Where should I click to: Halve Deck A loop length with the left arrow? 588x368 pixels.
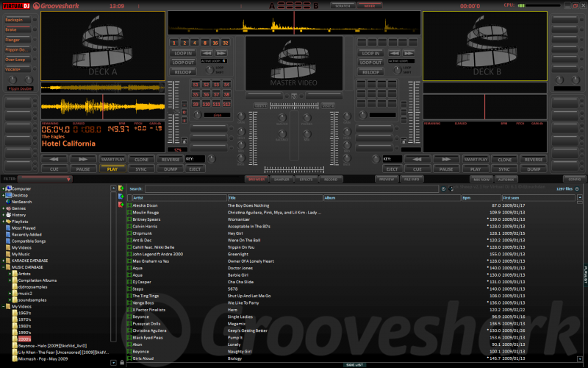pyautogui.click(x=207, y=53)
